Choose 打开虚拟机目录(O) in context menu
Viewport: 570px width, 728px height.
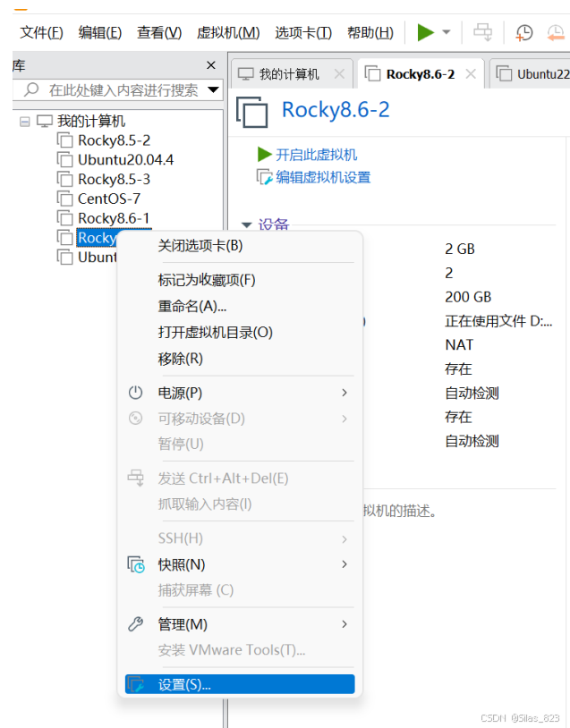(x=240, y=333)
